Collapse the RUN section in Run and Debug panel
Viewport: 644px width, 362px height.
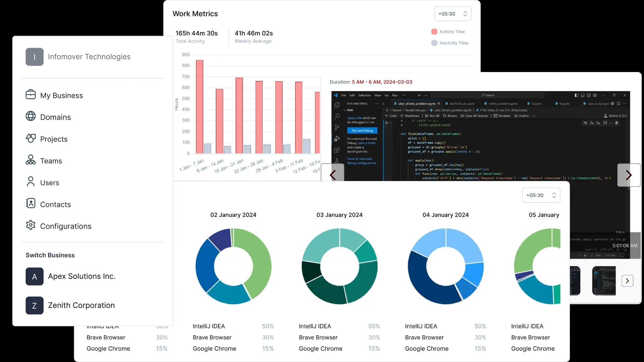(345, 110)
